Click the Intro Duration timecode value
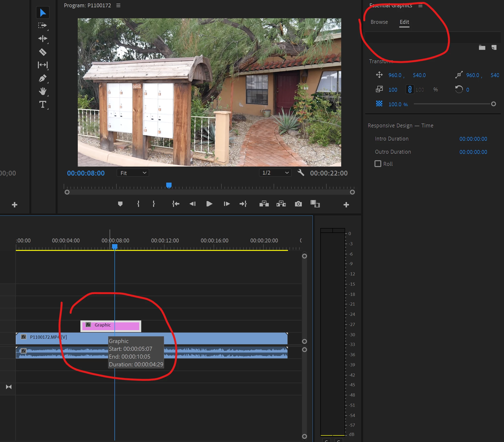The height and width of the screenshot is (442, 504). point(473,139)
